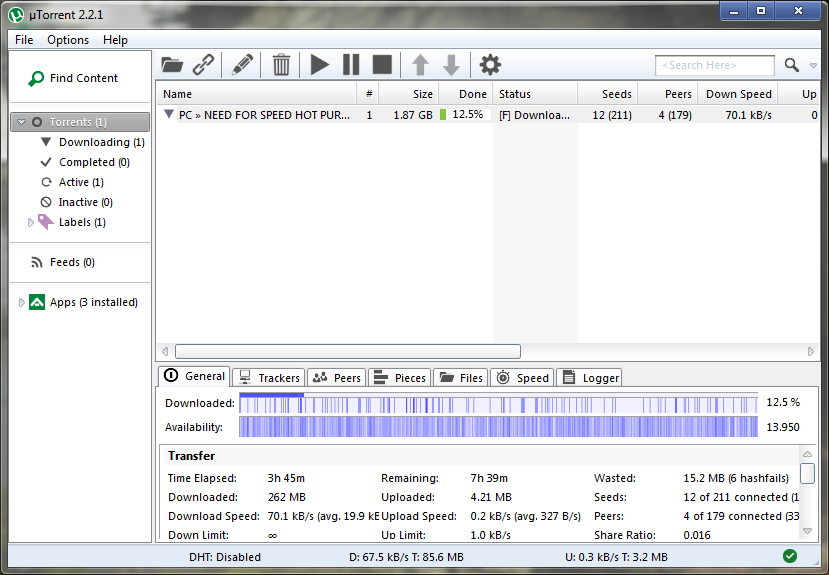Click the D: 67.5 kB/s status bar entry

[x=406, y=557]
